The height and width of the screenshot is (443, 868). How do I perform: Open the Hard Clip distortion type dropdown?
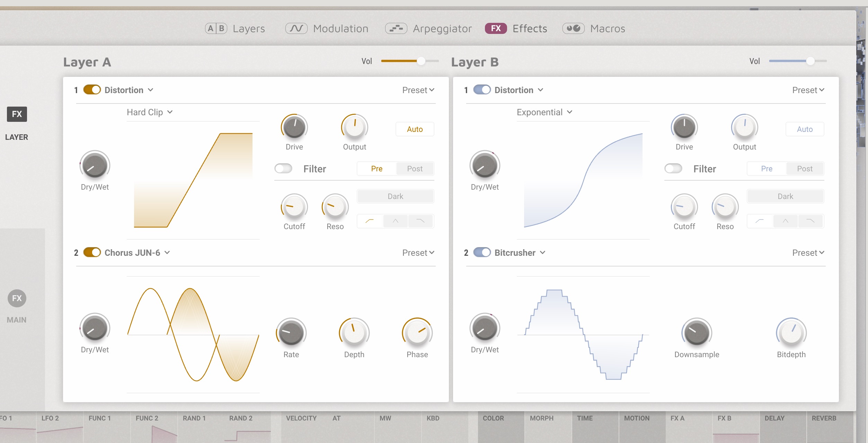[150, 112]
